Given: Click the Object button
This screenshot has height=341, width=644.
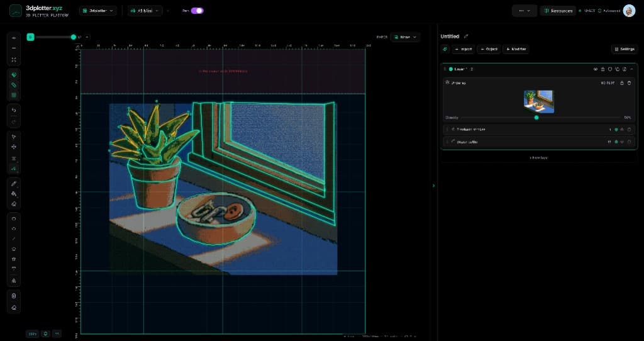Looking at the screenshot, I should [x=489, y=49].
